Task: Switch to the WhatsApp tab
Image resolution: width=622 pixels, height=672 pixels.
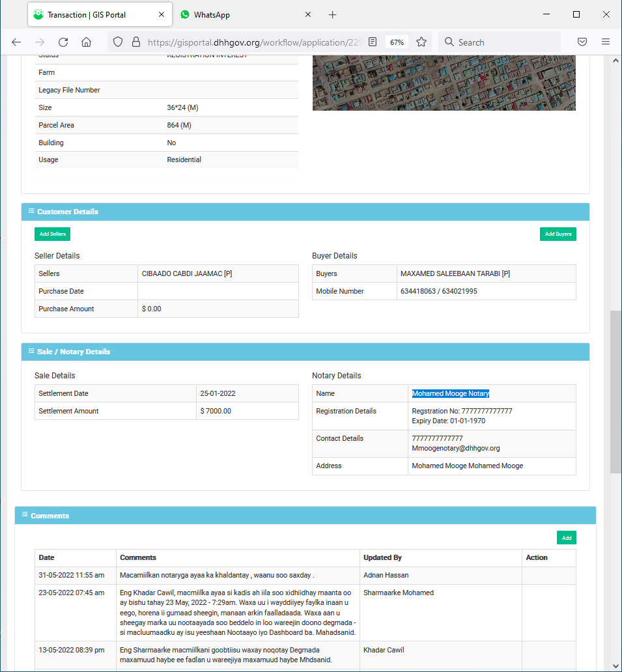Action: pos(246,14)
